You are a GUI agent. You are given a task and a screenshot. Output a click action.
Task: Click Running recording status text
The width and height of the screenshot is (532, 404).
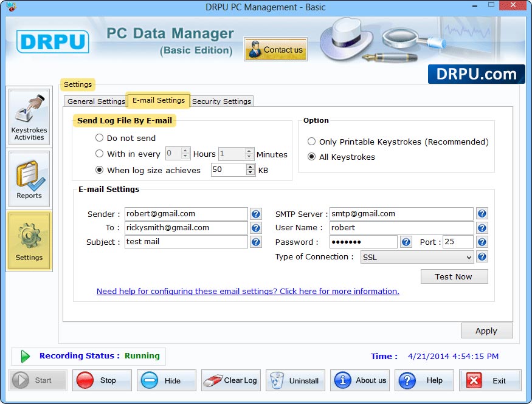[x=142, y=355]
